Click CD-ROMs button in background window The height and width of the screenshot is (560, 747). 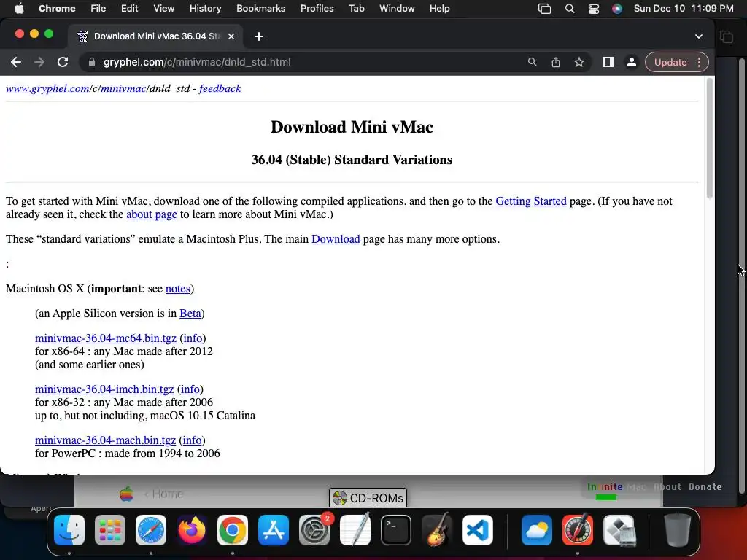pos(368,498)
